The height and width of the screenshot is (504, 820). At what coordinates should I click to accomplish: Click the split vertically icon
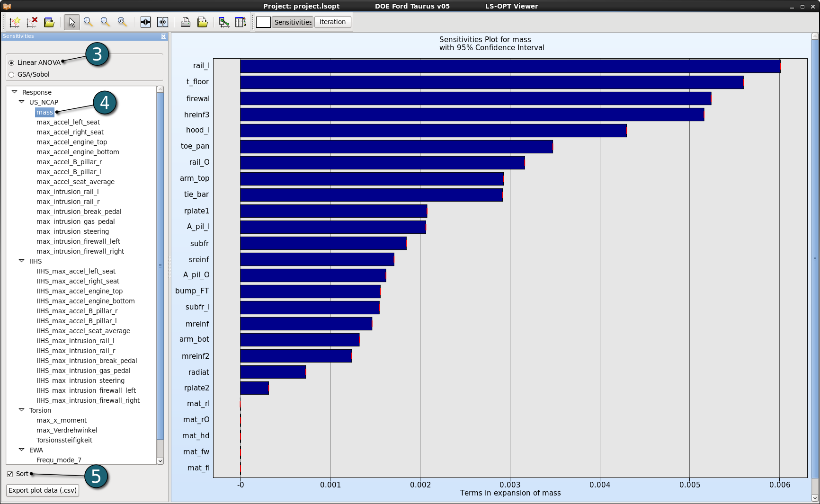146,22
